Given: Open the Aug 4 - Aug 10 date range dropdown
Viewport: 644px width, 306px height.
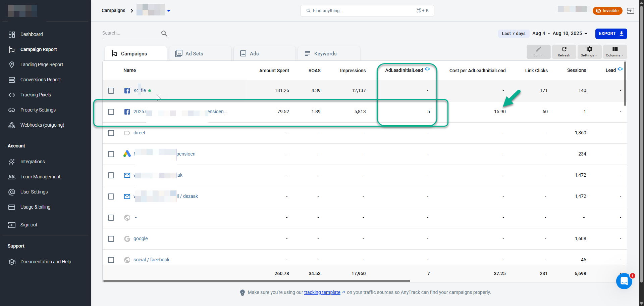Looking at the screenshot, I should click(560, 33).
